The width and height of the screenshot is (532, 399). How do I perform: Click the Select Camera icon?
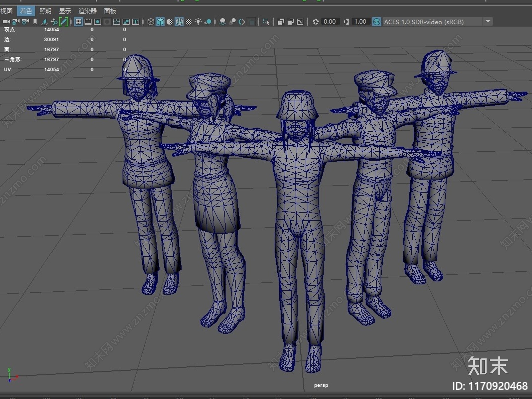[6, 22]
